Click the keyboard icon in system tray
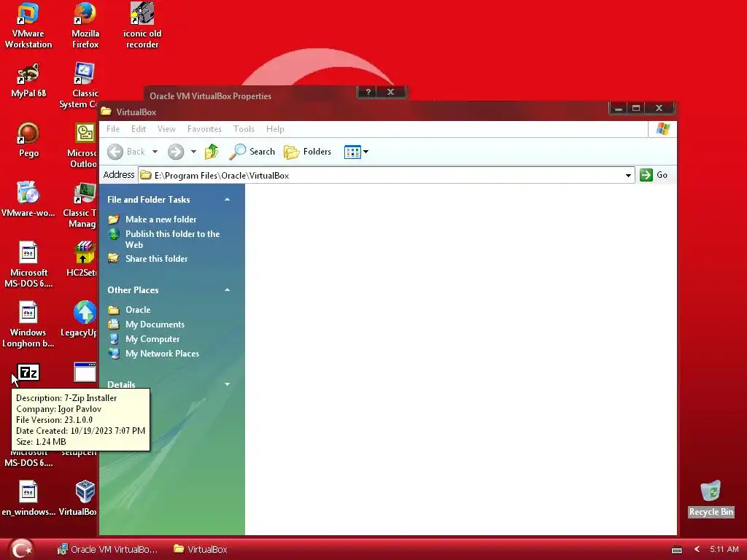Screen dimensions: 747x560 pyautogui.click(x=677, y=550)
